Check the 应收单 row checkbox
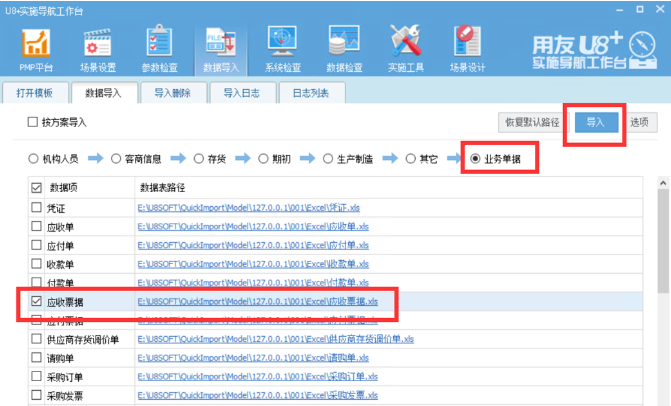 click(36, 226)
